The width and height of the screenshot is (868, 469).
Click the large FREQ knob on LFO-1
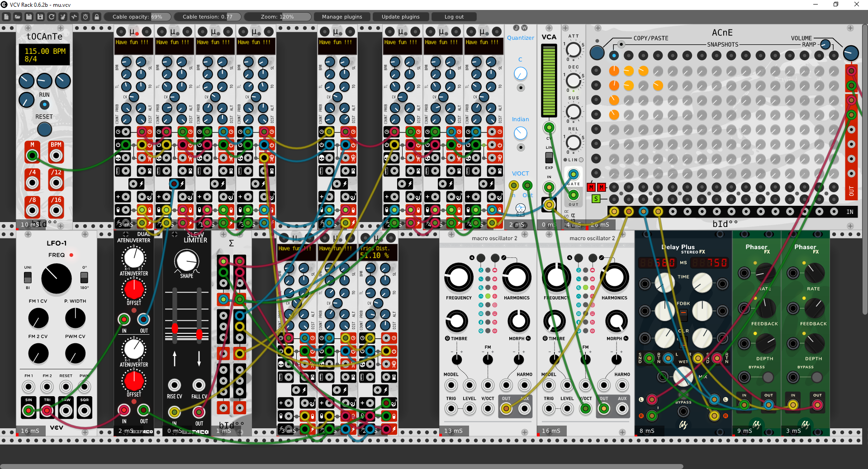click(x=57, y=279)
